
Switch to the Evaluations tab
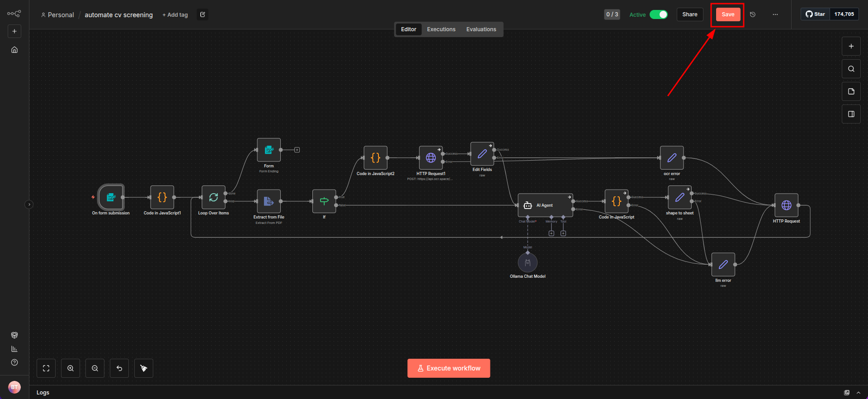click(x=481, y=29)
